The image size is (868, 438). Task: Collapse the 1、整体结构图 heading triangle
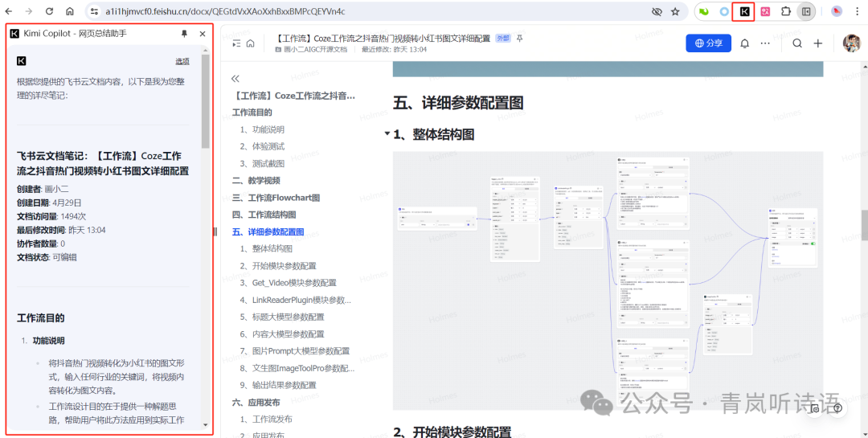click(x=387, y=133)
